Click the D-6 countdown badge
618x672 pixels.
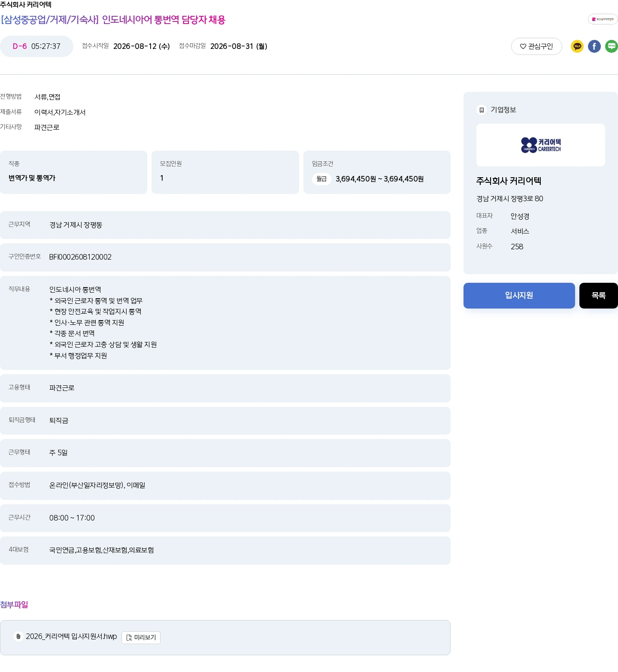36,46
